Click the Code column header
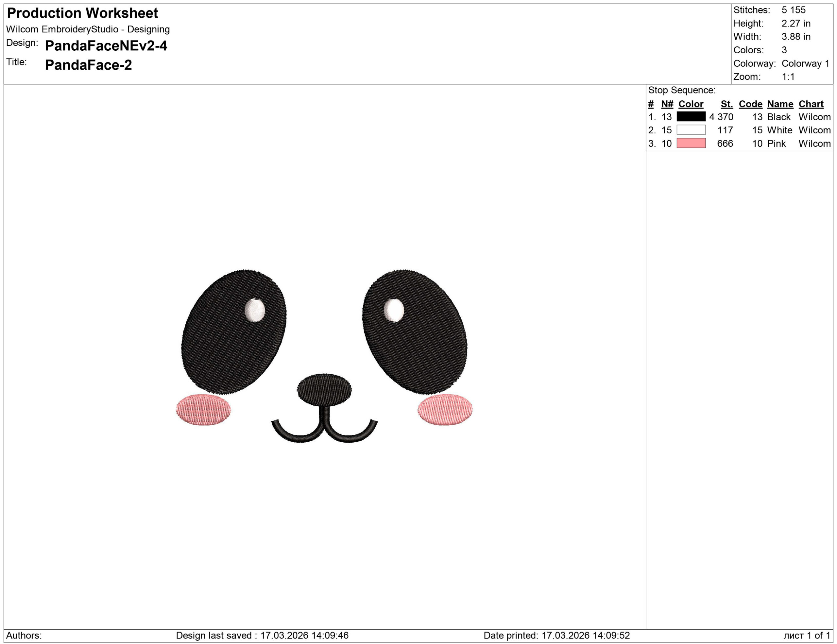Viewport: 837px width, 644px height. (750, 104)
